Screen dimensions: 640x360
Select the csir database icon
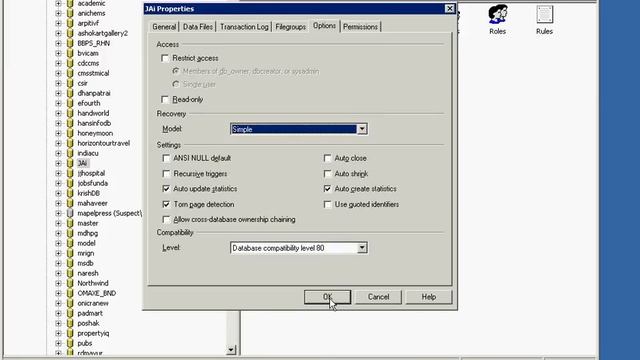pos(70,83)
